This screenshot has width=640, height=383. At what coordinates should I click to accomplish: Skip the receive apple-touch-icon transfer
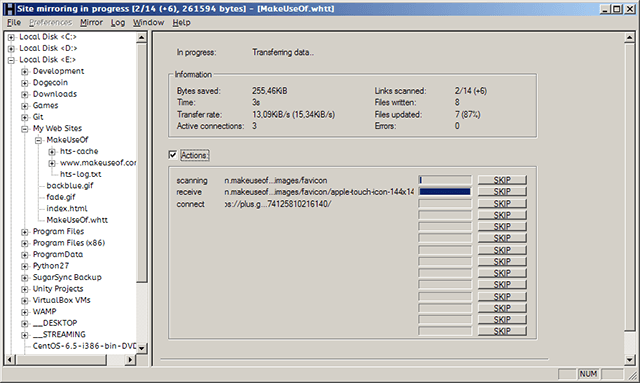(502, 192)
